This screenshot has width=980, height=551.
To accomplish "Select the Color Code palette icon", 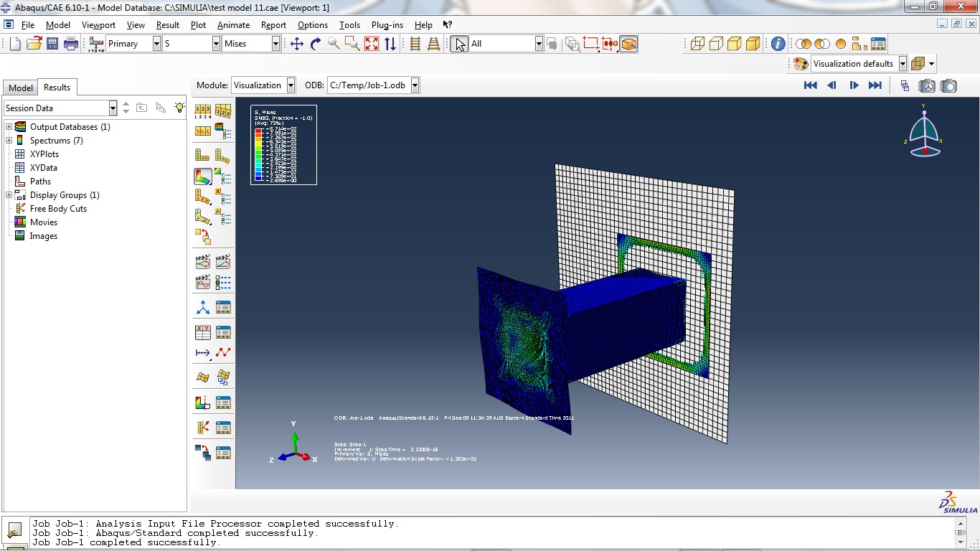I will click(801, 64).
